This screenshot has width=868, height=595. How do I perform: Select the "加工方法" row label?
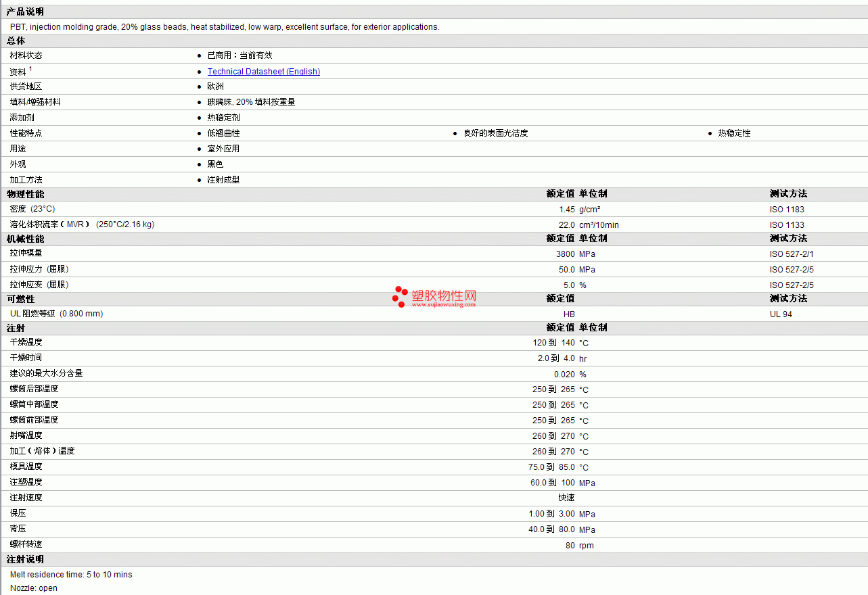(x=26, y=180)
